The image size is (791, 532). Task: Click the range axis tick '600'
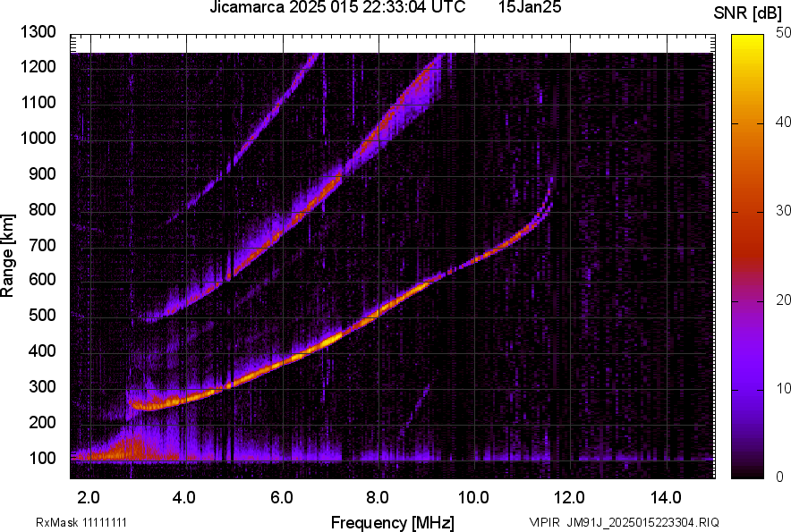tap(42, 279)
